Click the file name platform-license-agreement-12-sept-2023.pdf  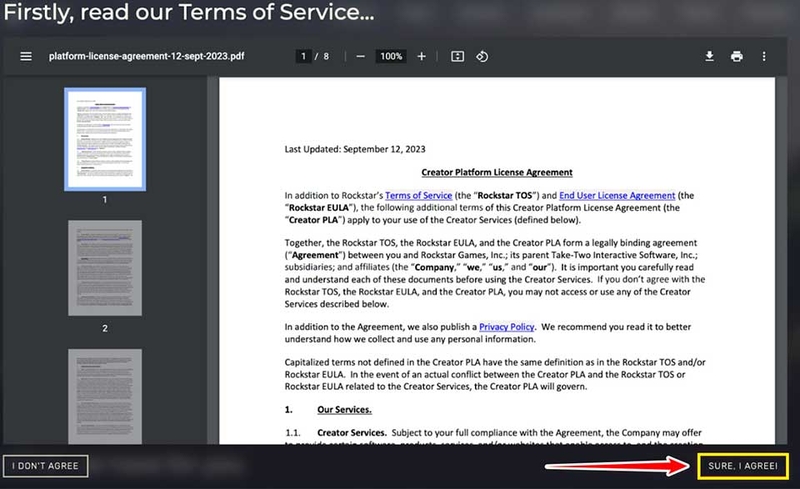[x=146, y=56]
